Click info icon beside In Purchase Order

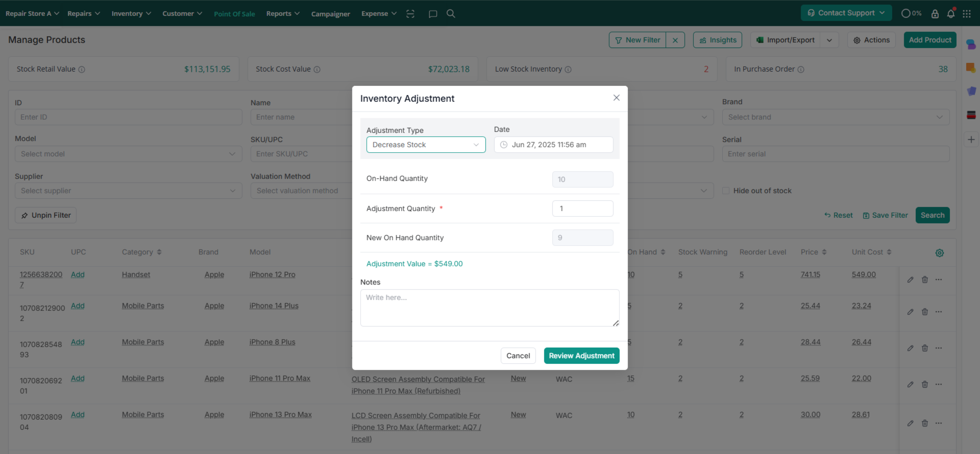801,69
